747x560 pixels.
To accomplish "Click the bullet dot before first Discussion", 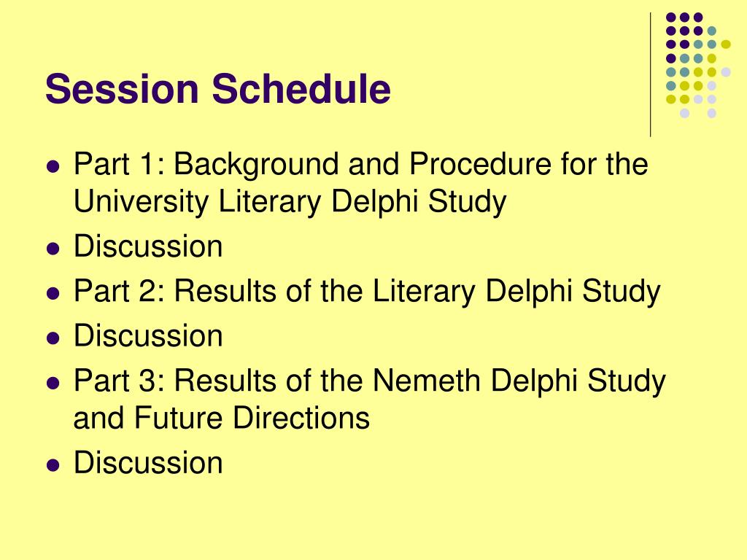I will pos(53,249).
